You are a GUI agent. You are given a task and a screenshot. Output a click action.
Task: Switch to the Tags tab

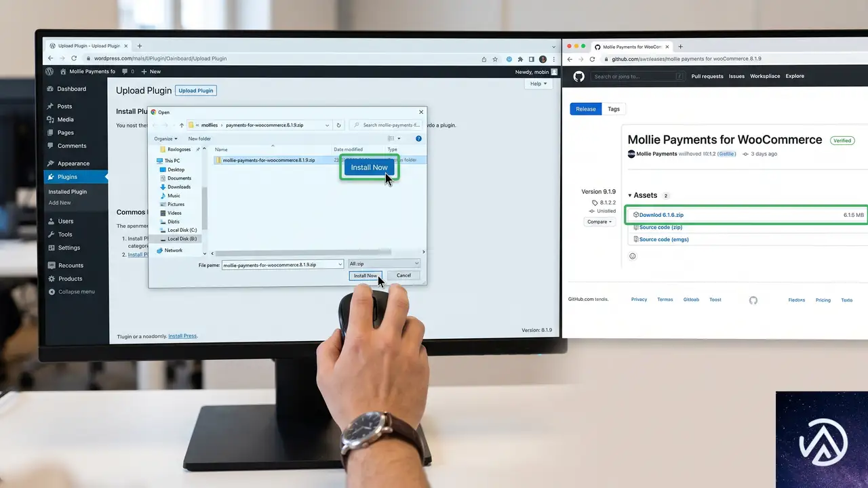(x=614, y=109)
